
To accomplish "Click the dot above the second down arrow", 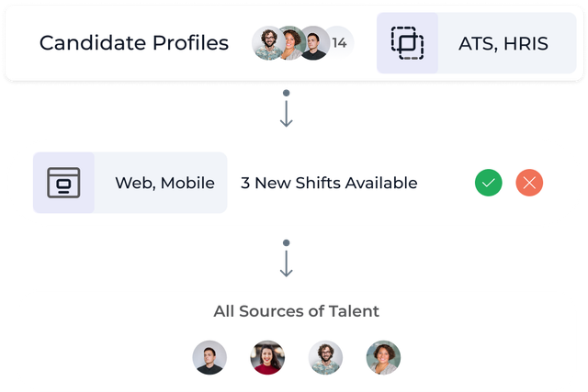I will coord(286,243).
